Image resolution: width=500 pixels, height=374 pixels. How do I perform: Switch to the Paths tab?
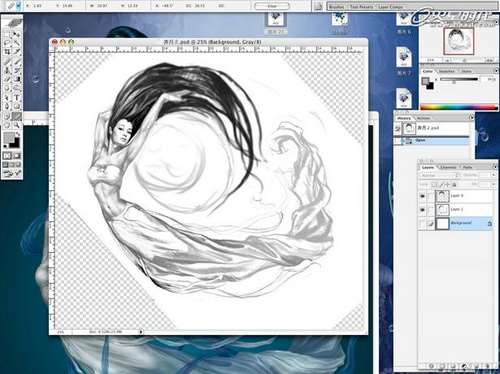(x=467, y=167)
